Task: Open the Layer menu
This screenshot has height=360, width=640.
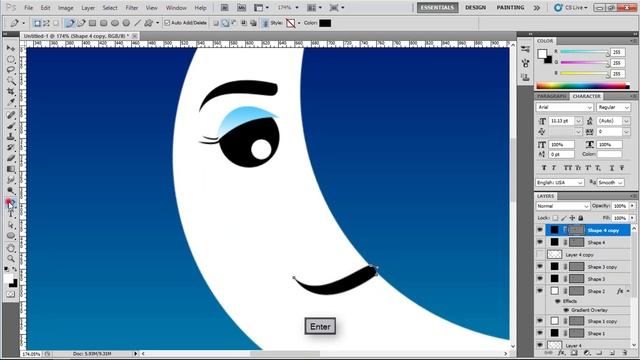Action: click(x=88, y=8)
